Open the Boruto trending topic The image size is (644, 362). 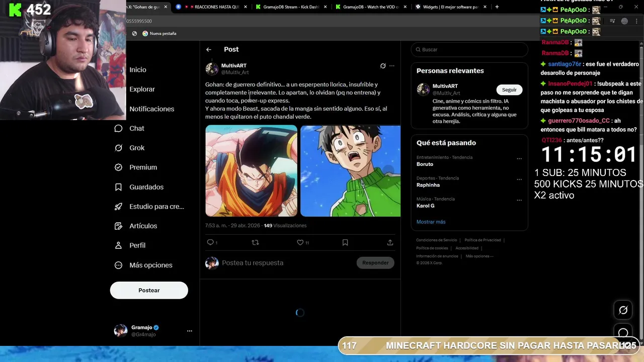[x=425, y=164]
